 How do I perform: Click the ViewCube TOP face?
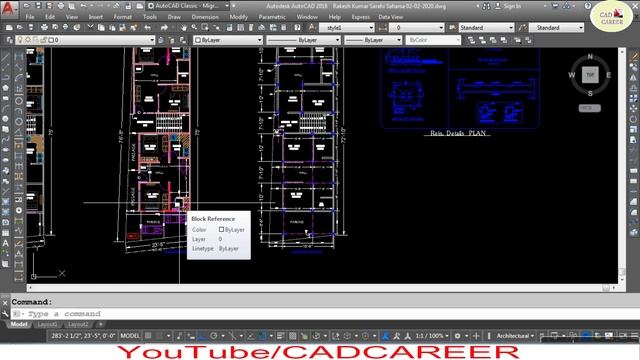[x=590, y=75]
